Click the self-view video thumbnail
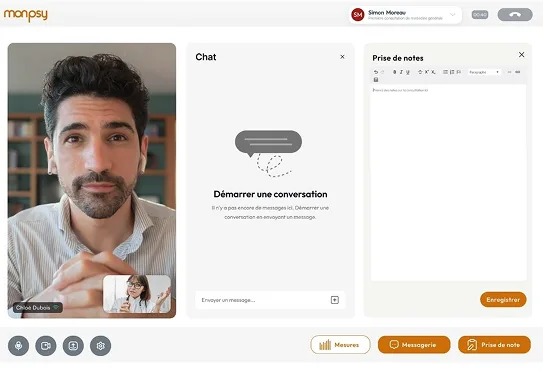This screenshot has width=543, height=388. pos(137,294)
